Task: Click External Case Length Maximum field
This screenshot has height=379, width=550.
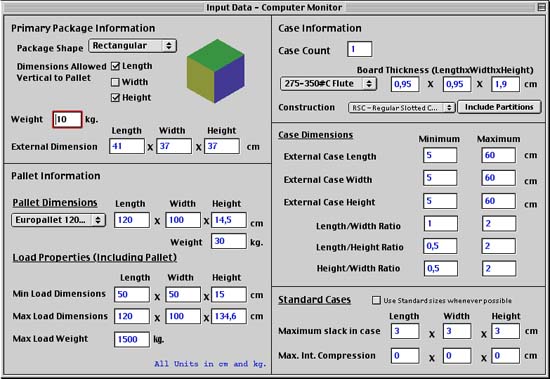Action: [x=498, y=155]
